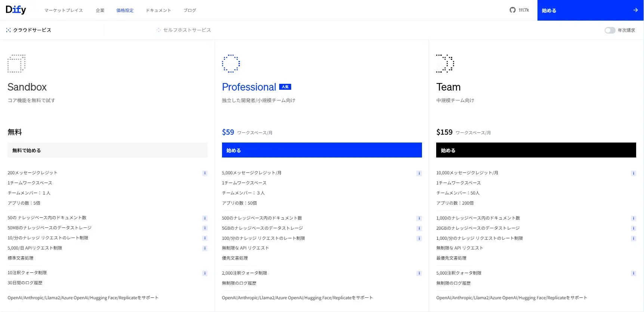Go to the 企業 nav item

click(x=100, y=10)
